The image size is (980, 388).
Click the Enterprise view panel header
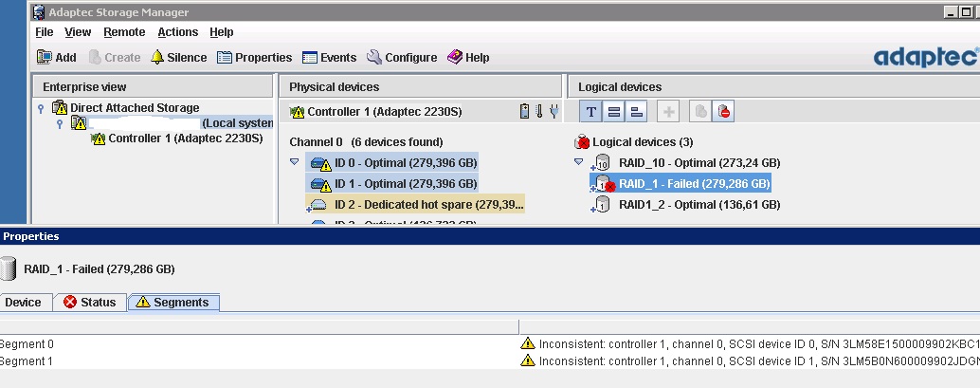(153, 87)
